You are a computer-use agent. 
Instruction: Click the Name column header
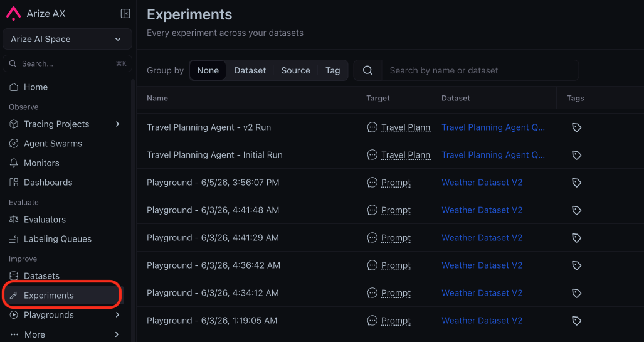[x=157, y=99]
